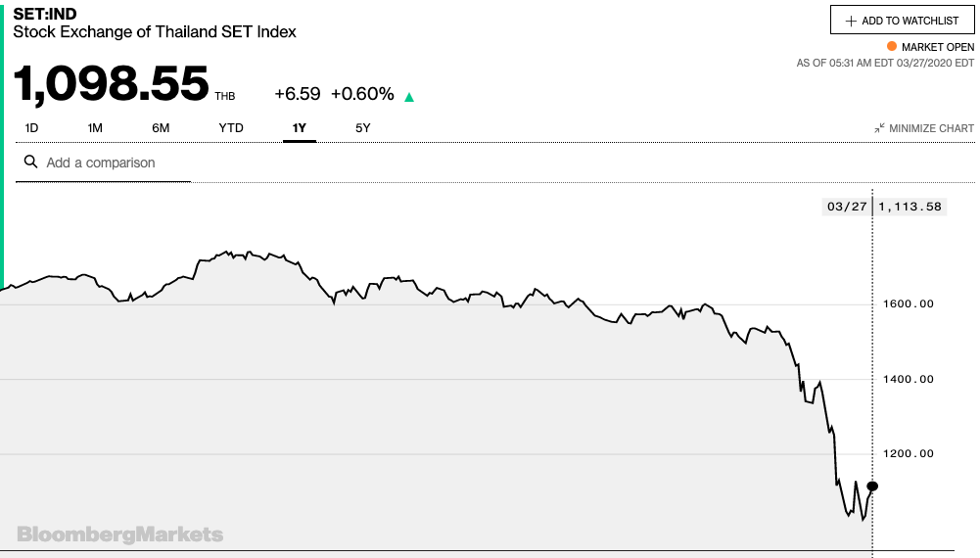Click the black dot marker on chart line
Screen dimensions: 980x558
[x=872, y=487]
